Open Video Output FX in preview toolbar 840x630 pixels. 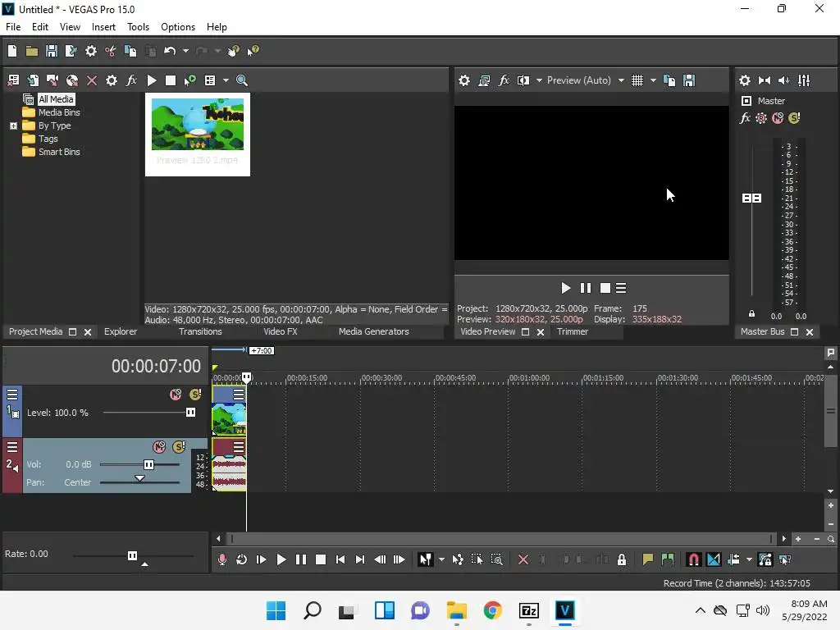[504, 80]
